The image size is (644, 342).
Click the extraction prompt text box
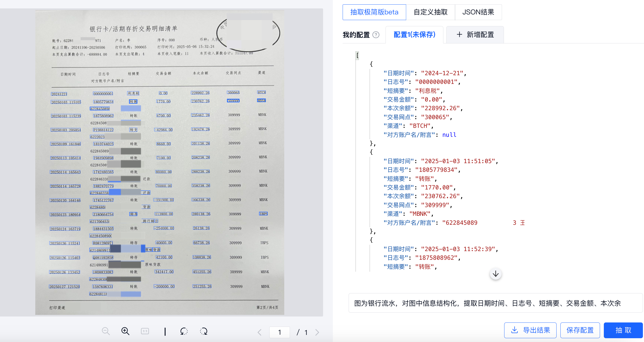click(495, 303)
